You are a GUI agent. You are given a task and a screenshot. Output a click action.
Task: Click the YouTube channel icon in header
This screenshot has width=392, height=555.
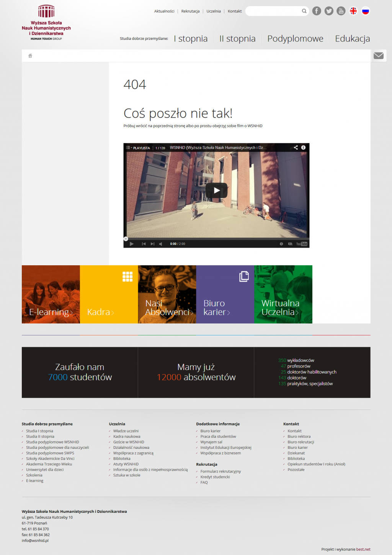(341, 11)
